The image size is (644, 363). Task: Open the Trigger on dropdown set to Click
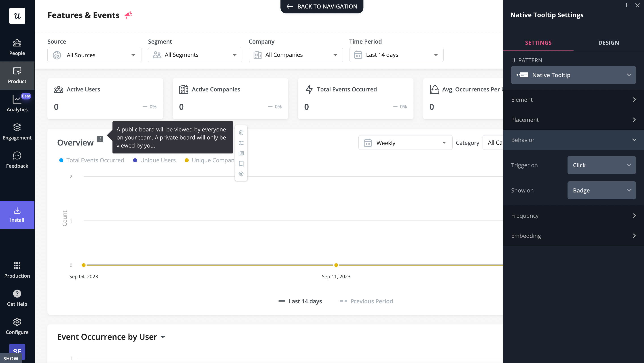point(601,165)
